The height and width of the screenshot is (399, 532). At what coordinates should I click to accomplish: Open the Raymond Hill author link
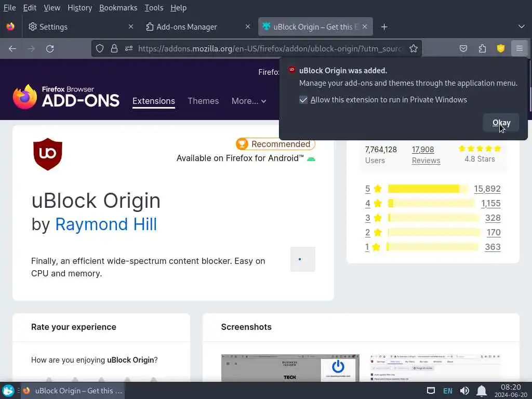click(106, 224)
